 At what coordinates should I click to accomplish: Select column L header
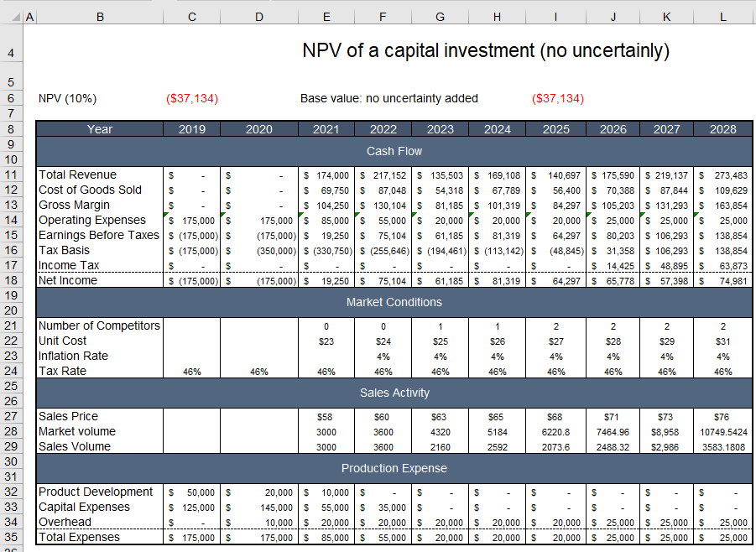tap(723, 16)
